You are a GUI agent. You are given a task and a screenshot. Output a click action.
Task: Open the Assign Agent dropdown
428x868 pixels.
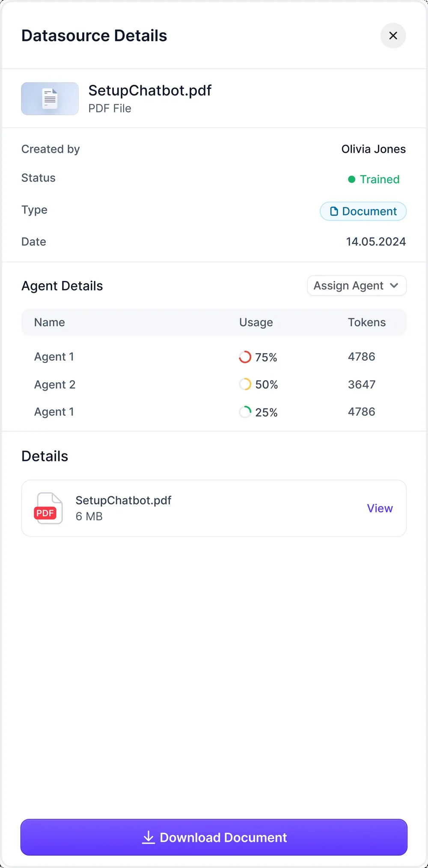tap(357, 285)
